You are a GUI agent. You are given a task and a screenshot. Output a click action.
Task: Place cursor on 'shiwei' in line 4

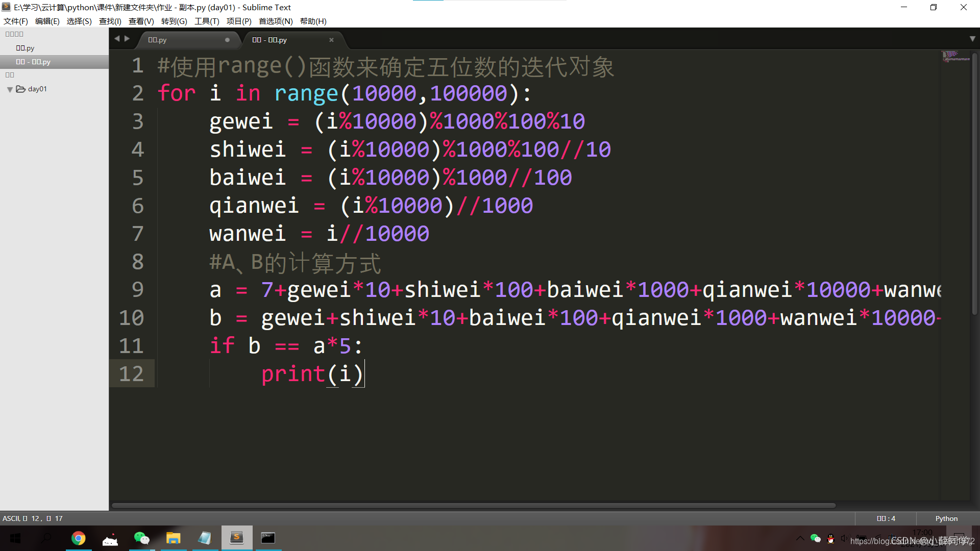coord(248,149)
